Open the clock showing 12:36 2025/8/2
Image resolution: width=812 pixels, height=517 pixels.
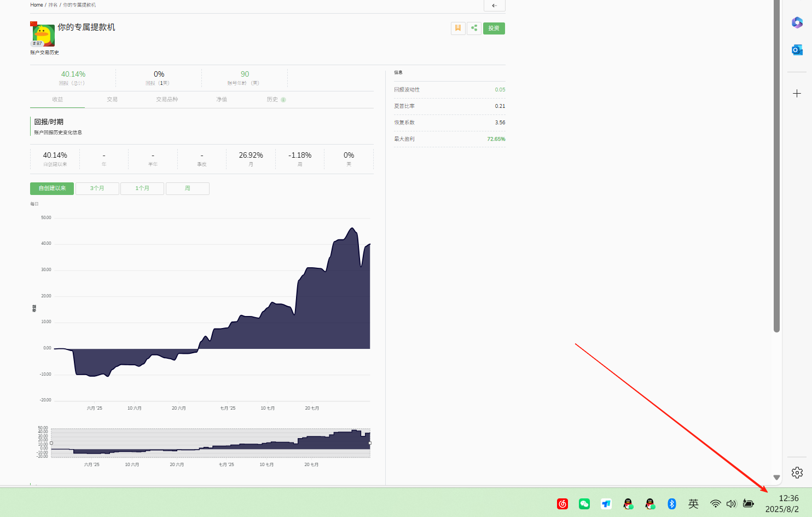click(x=782, y=504)
